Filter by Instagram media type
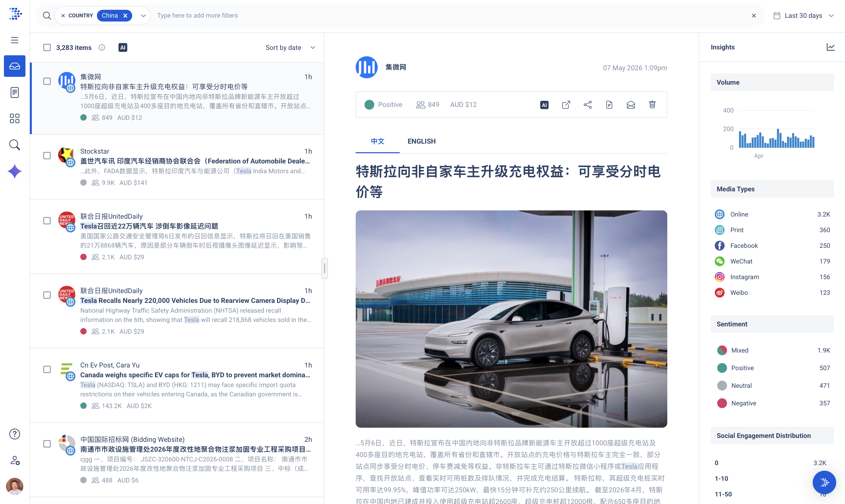The image size is (845, 504). (772, 277)
